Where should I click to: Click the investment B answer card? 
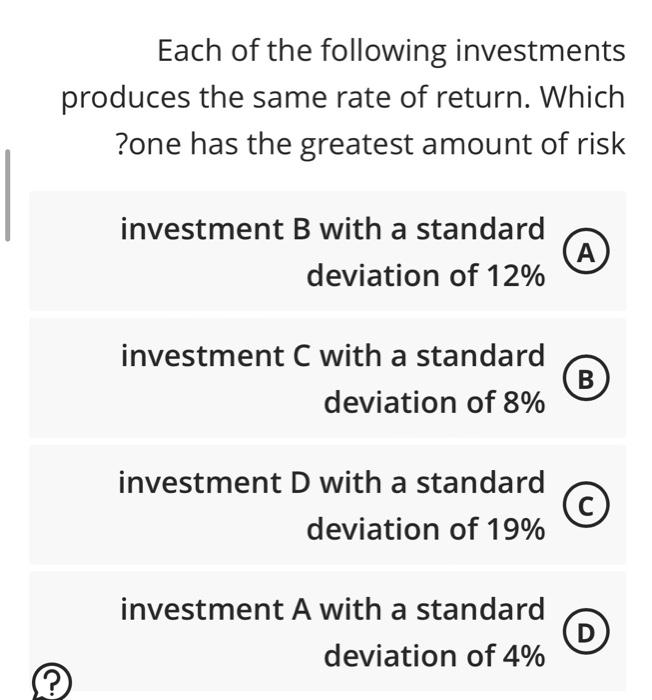(x=328, y=251)
